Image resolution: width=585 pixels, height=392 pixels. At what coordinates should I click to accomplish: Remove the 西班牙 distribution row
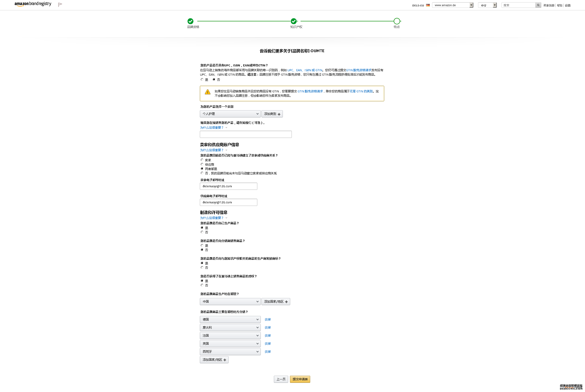[267, 352]
